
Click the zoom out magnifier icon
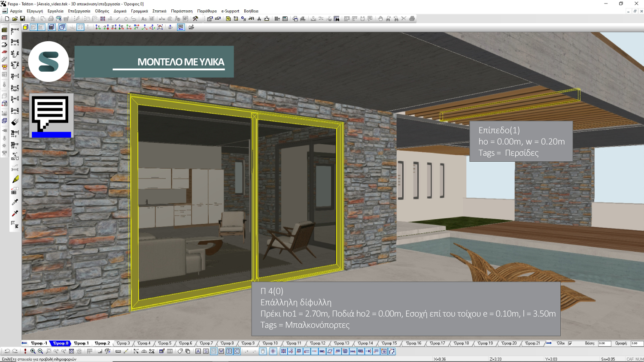coord(40,351)
